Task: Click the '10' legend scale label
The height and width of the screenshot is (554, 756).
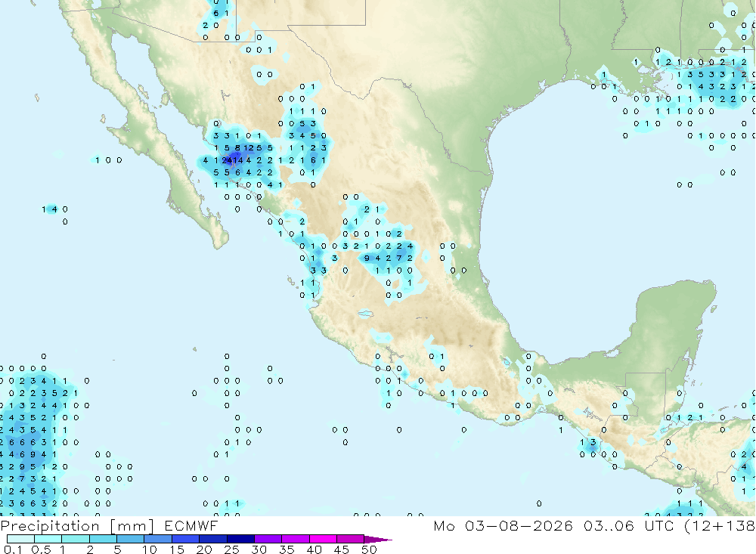Action: click(150, 549)
